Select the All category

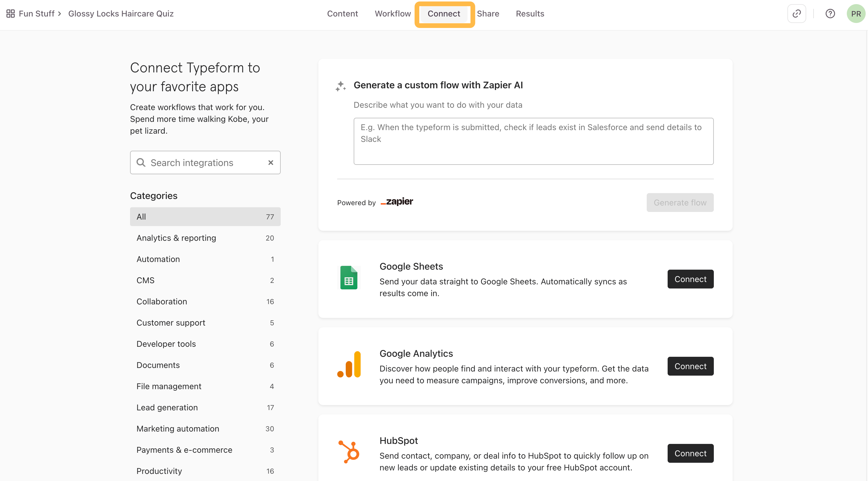(x=205, y=217)
